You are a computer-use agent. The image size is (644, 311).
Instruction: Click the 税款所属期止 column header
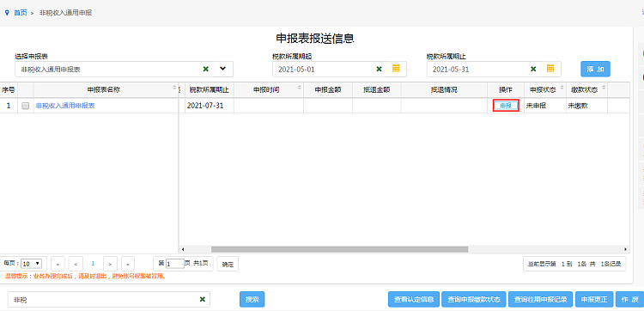point(209,89)
